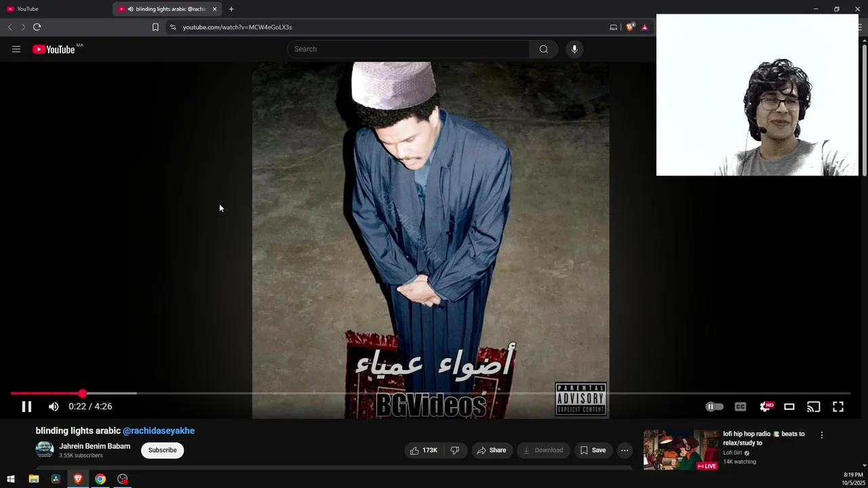Click the 14K watching text
The height and width of the screenshot is (488, 868).
[739, 462]
